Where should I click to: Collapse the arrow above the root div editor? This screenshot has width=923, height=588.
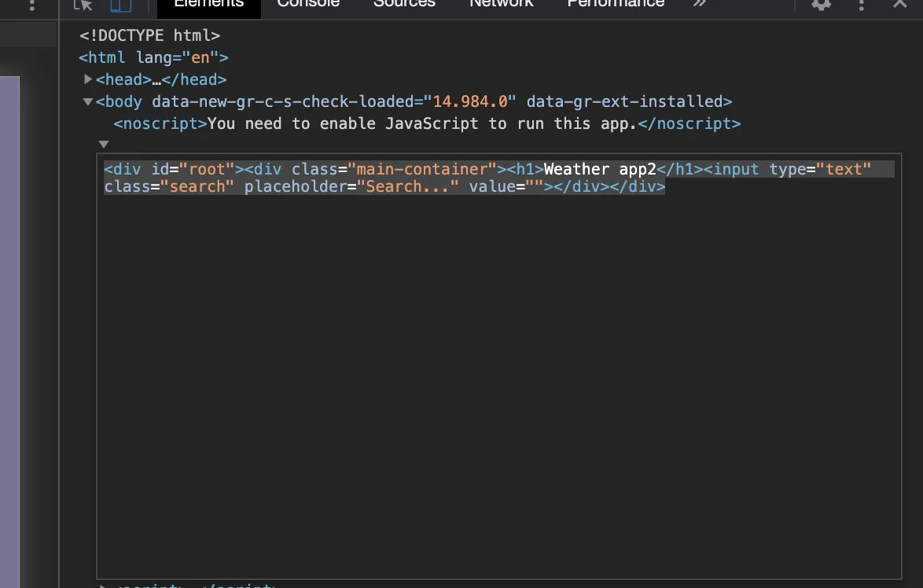pyautogui.click(x=104, y=144)
